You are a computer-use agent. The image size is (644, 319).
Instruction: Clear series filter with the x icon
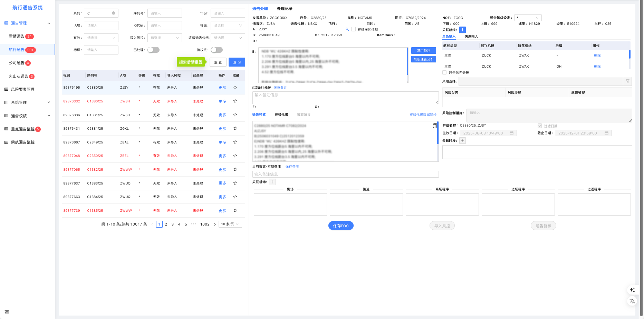pos(113,13)
